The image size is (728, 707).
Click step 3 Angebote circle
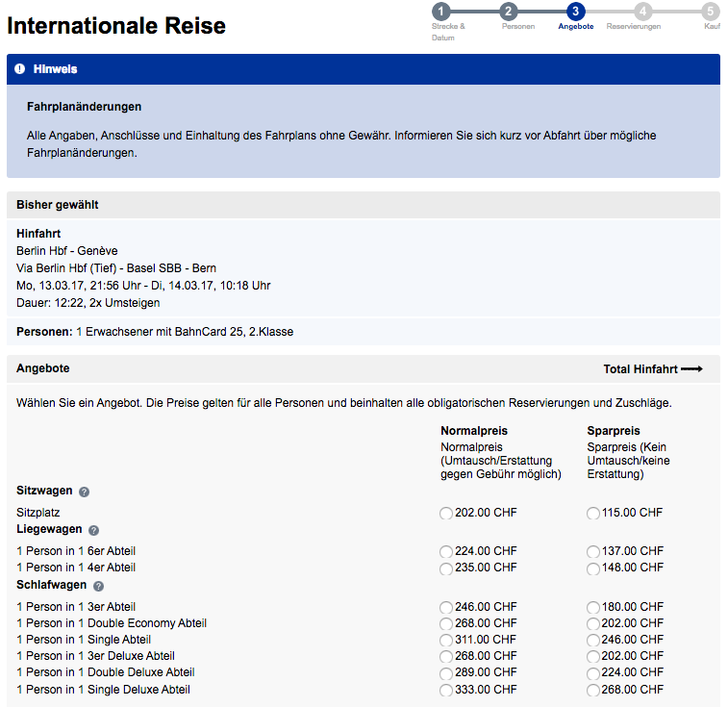[575, 12]
